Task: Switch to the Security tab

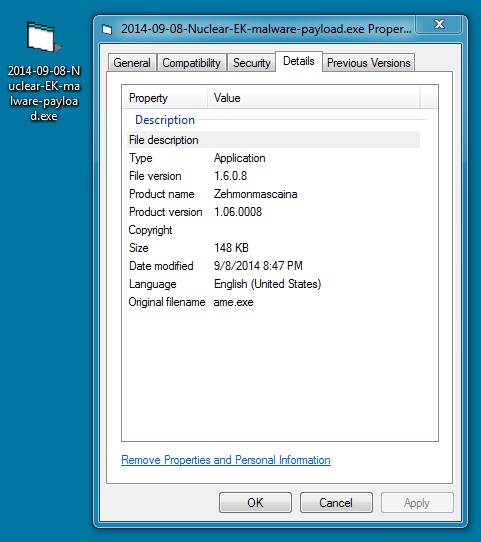Action: point(251,63)
